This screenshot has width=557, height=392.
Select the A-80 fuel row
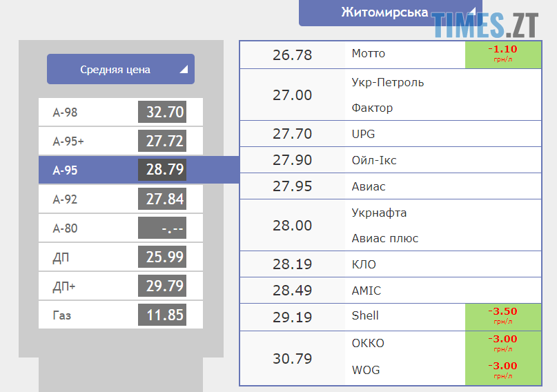[121, 228]
